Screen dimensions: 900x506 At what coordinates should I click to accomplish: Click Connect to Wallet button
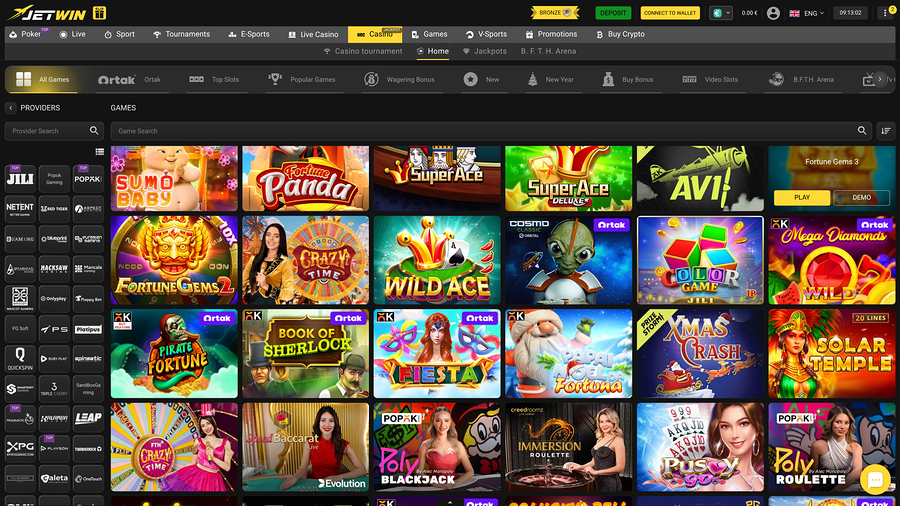(670, 13)
